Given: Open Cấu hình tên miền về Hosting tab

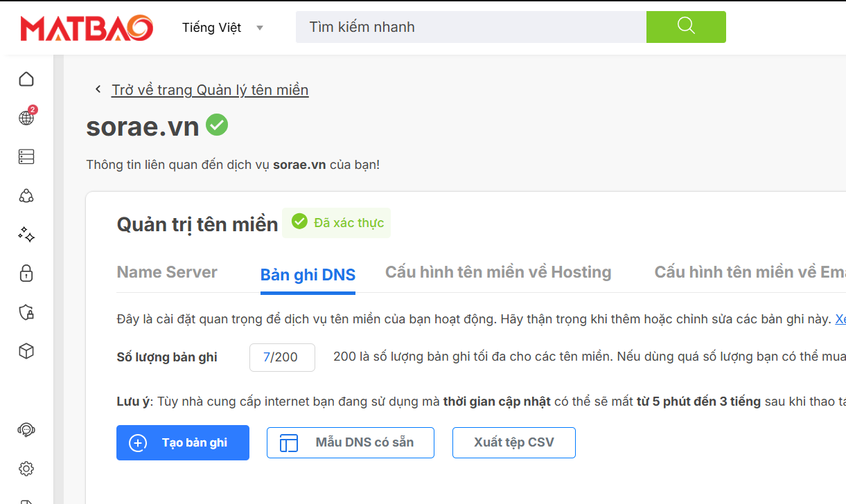Looking at the screenshot, I should [498, 272].
